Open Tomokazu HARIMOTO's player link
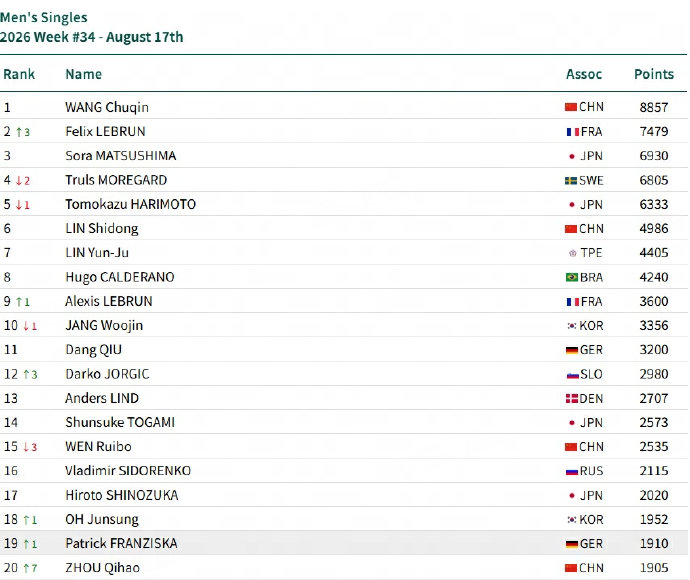690x580 pixels. (x=130, y=204)
